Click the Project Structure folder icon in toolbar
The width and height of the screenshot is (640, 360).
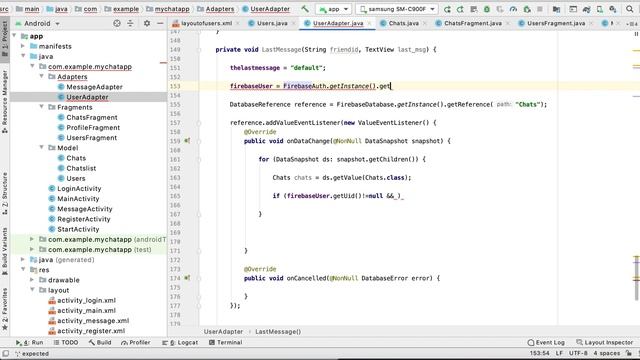(556, 9)
